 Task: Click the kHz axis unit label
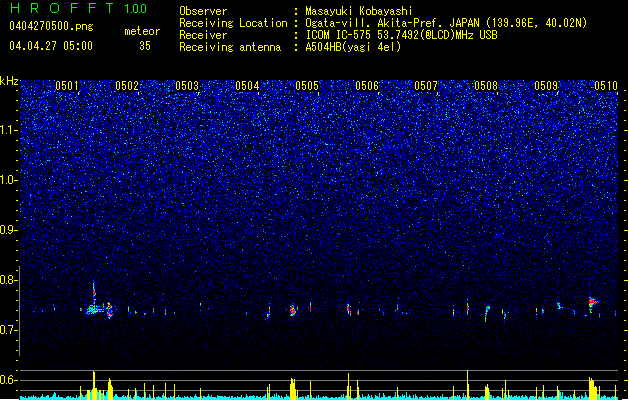(9, 81)
